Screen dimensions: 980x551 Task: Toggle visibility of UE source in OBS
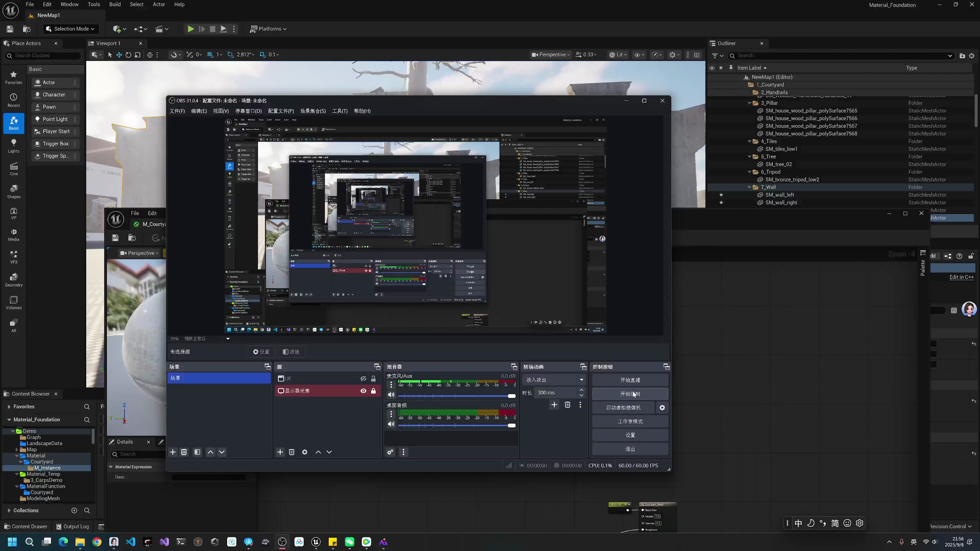coord(363,379)
